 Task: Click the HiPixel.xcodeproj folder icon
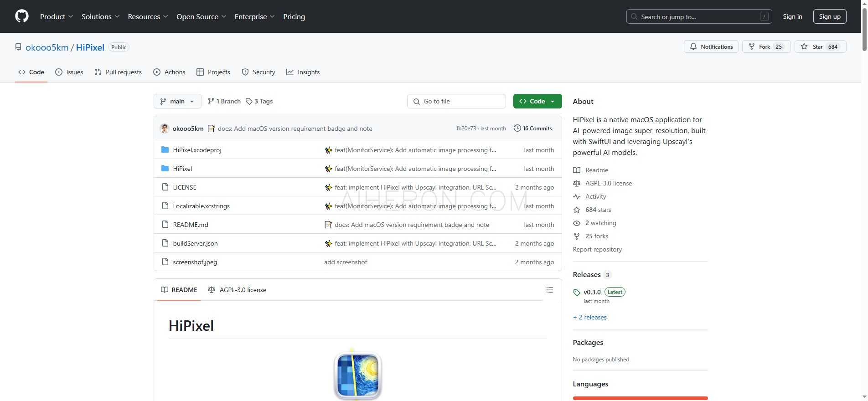165,149
